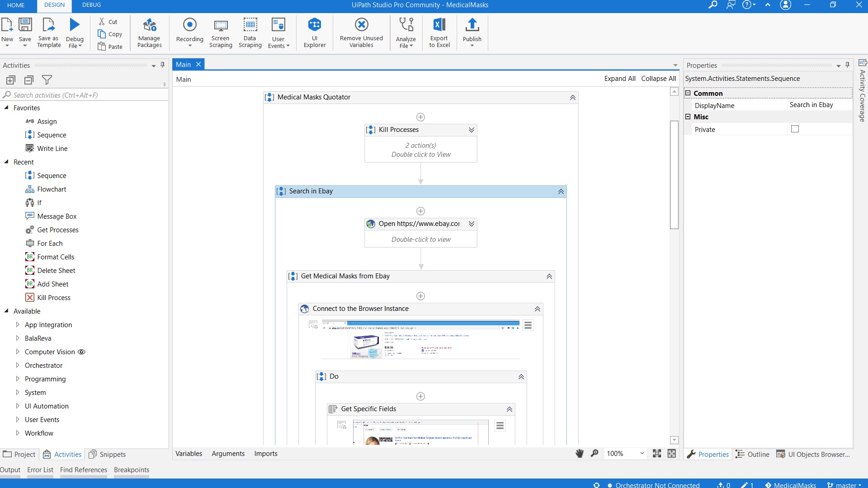Collapse the Search in Ebay sequence

pos(561,191)
